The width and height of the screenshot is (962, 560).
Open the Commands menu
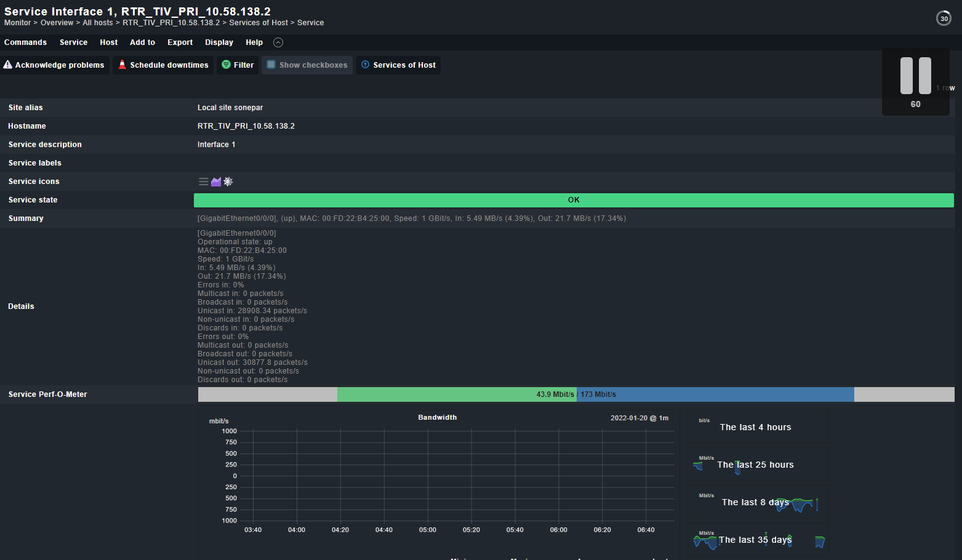click(25, 42)
